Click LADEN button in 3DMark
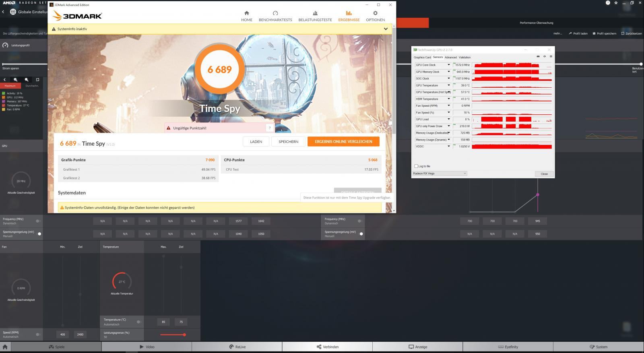This screenshot has width=644, height=353. pos(256,142)
